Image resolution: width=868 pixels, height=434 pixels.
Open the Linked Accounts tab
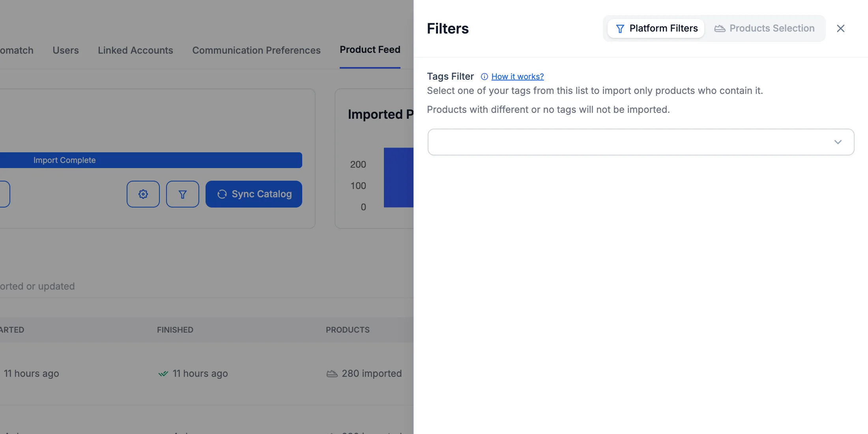click(x=135, y=50)
